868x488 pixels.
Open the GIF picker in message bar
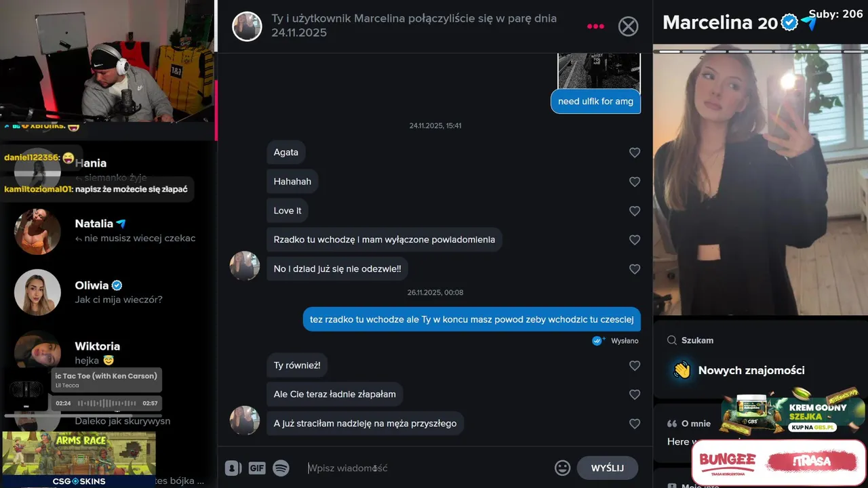(256, 468)
